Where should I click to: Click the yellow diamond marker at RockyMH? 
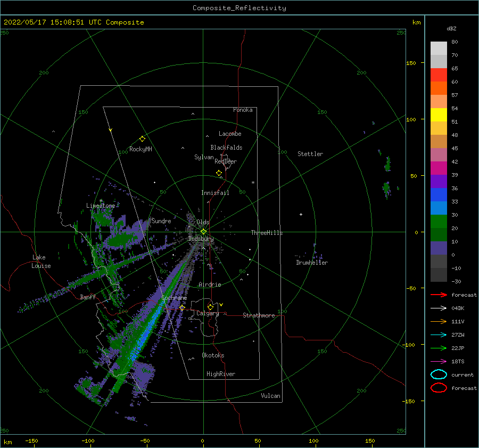pyautogui.click(x=142, y=139)
